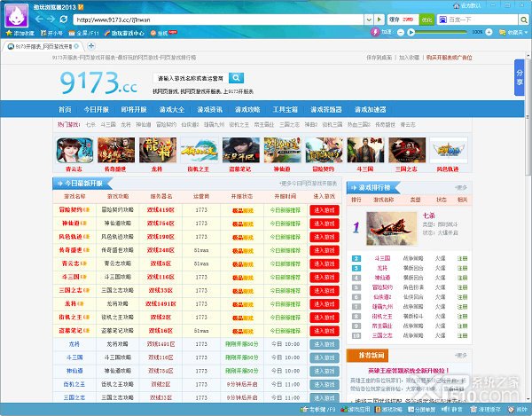Expand 更多今日网页游戏开服表 link

click(308, 184)
